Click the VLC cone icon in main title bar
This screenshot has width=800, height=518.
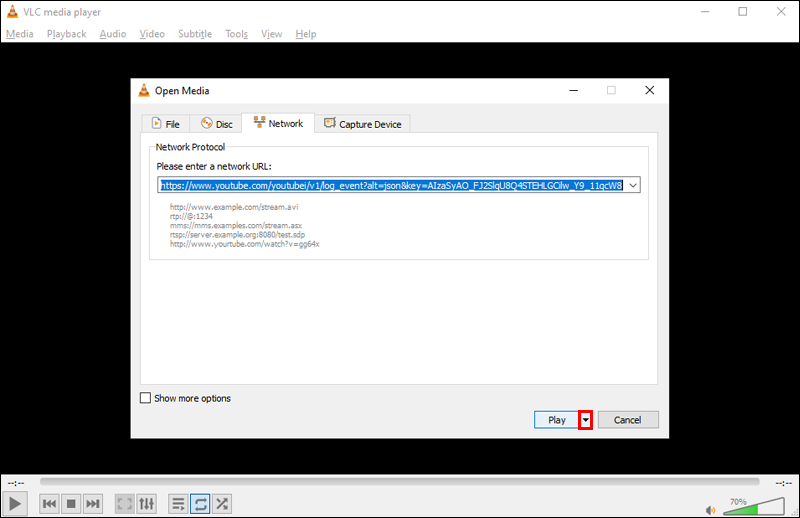coord(12,11)
